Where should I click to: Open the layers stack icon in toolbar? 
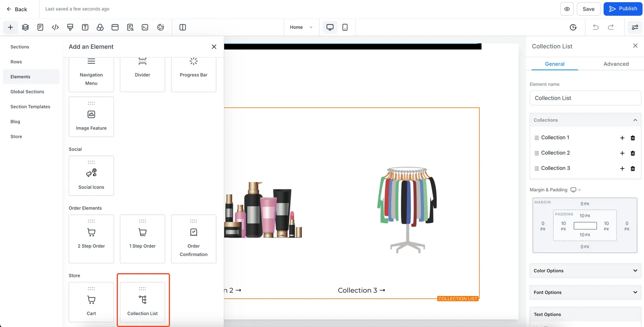pos(25,27)
